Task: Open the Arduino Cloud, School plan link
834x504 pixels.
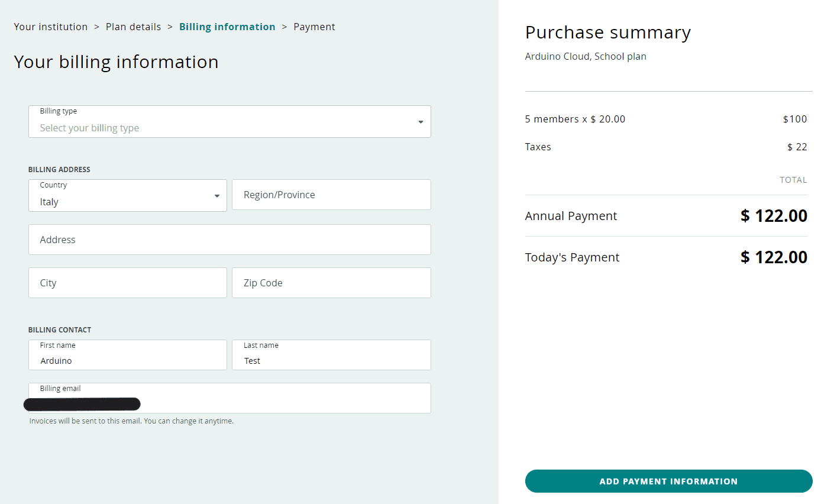Action: click(x=585, y=56)
